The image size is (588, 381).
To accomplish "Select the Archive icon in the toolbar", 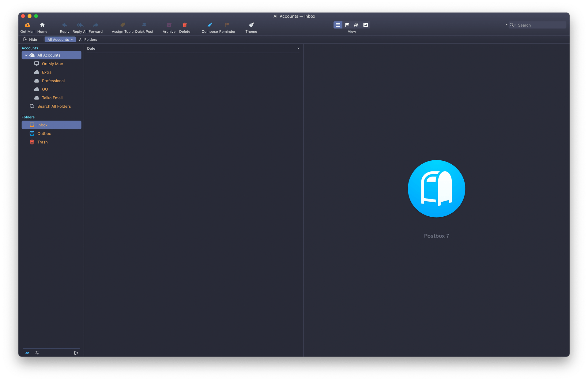I will pyautogui.click(x=169, y=25).
